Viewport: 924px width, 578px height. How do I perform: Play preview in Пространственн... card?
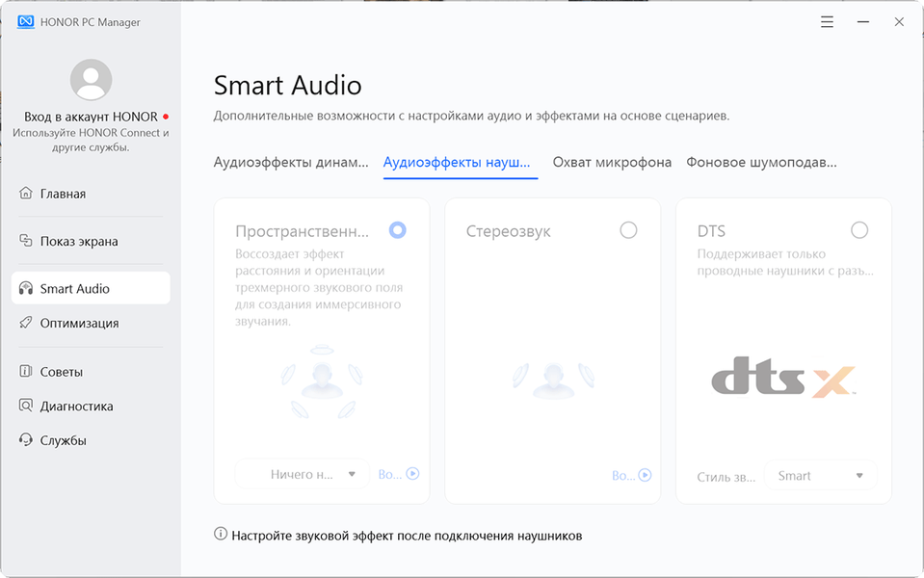412,474
